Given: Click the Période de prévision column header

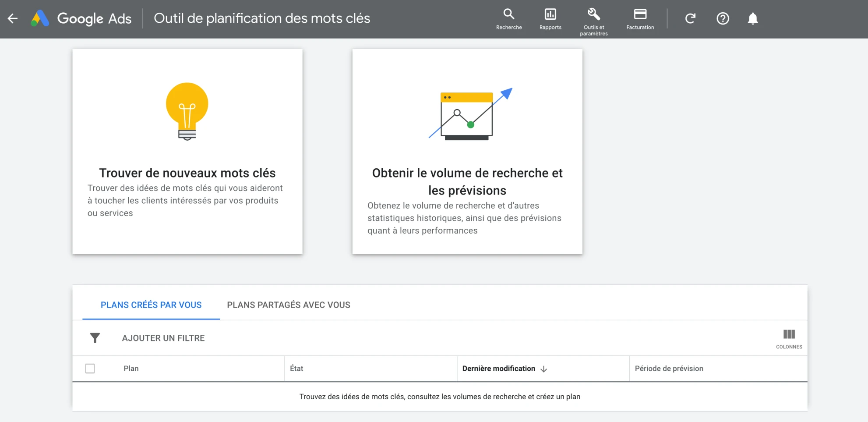Looking at the screenshot, I should 669,369.
